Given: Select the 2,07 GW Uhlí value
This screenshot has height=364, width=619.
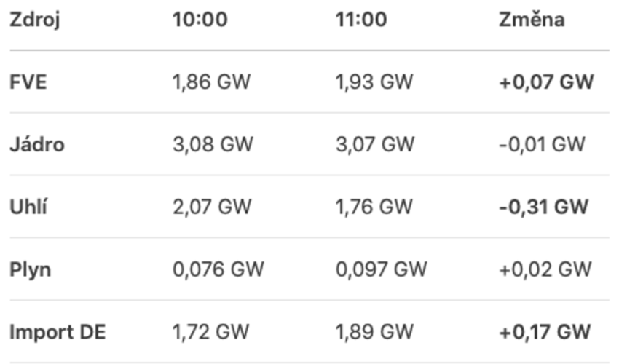Looking at the screenshot, I should coord(212,207).
